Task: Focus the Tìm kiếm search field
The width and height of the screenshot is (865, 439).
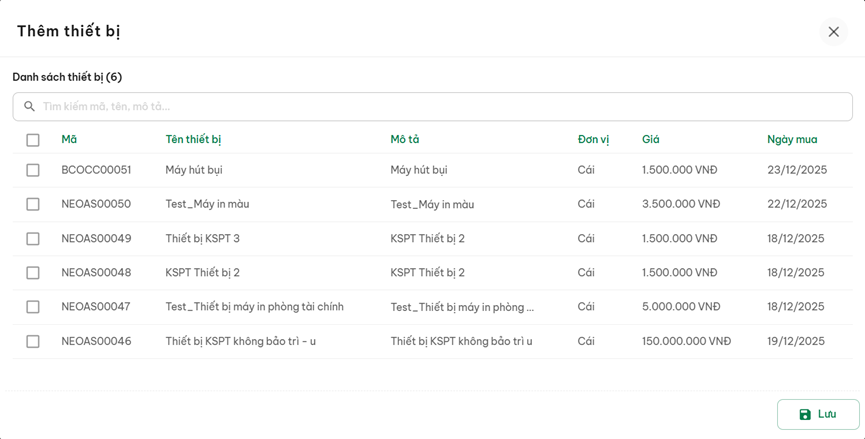Action: [440, 107]
